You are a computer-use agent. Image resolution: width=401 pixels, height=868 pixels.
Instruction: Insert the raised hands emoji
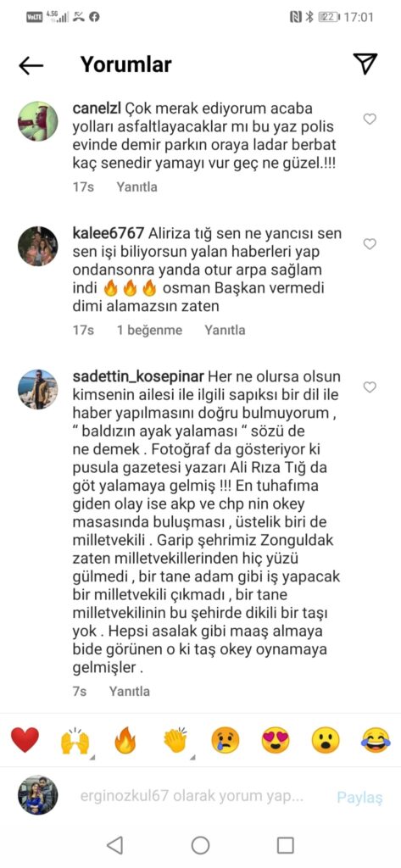click(75, 740)
